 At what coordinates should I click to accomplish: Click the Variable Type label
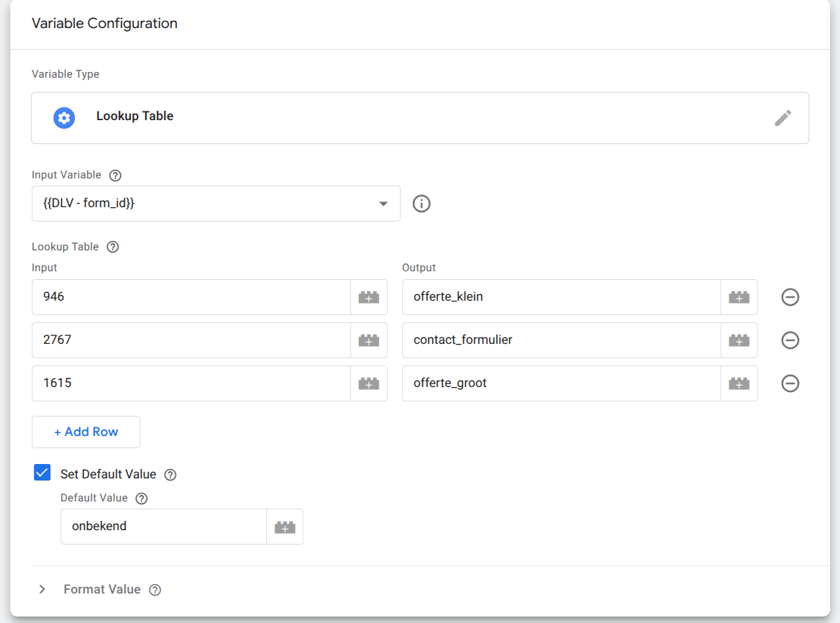point(65,74)
